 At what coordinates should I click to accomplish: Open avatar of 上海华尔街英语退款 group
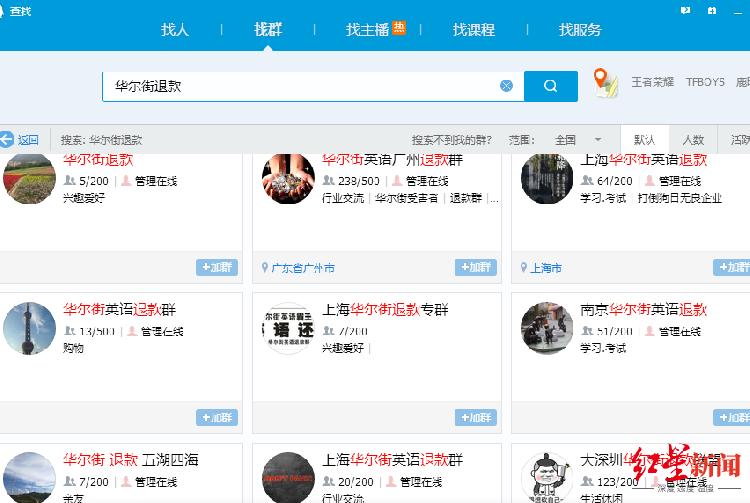(x=547, y=178)
